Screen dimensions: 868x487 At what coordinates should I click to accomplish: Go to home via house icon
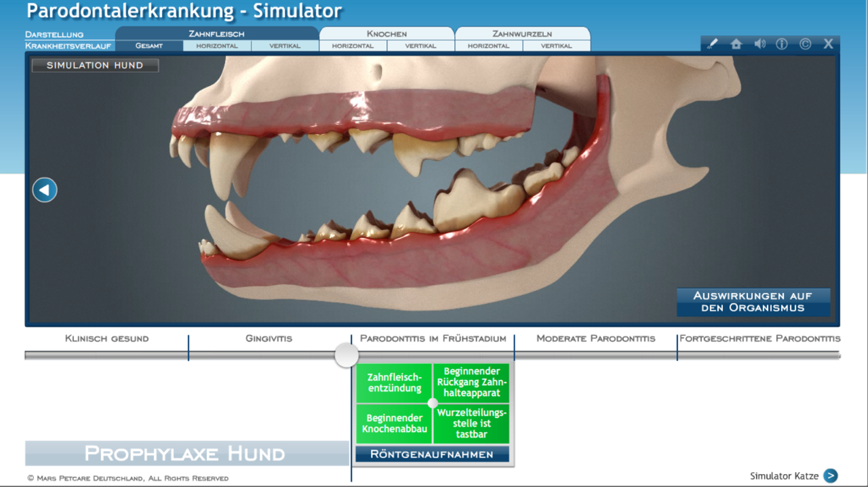(x=736, y=44)
